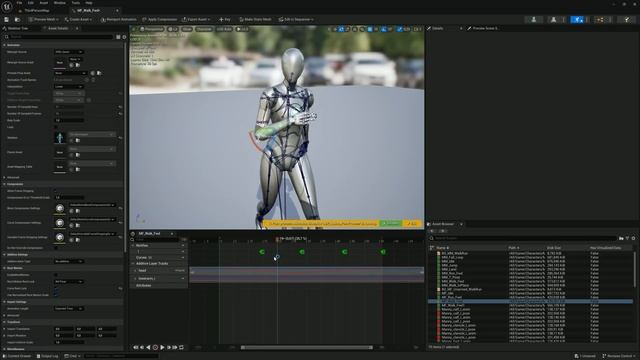The image size is (640, 360).
Task: Toggle the Loop checkbox in Animation section
Action: click(x=56, y=127)
